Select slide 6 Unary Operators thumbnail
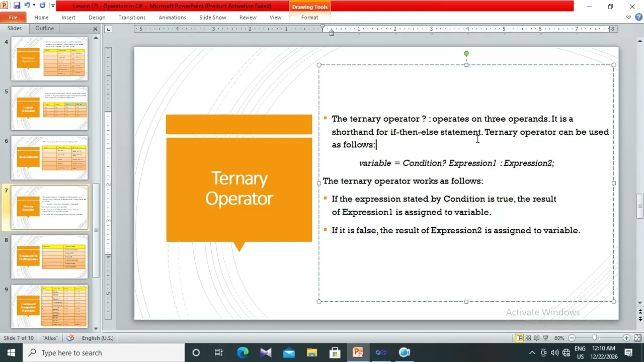This screenshot has width=644, height=362. tap(49, 158)
